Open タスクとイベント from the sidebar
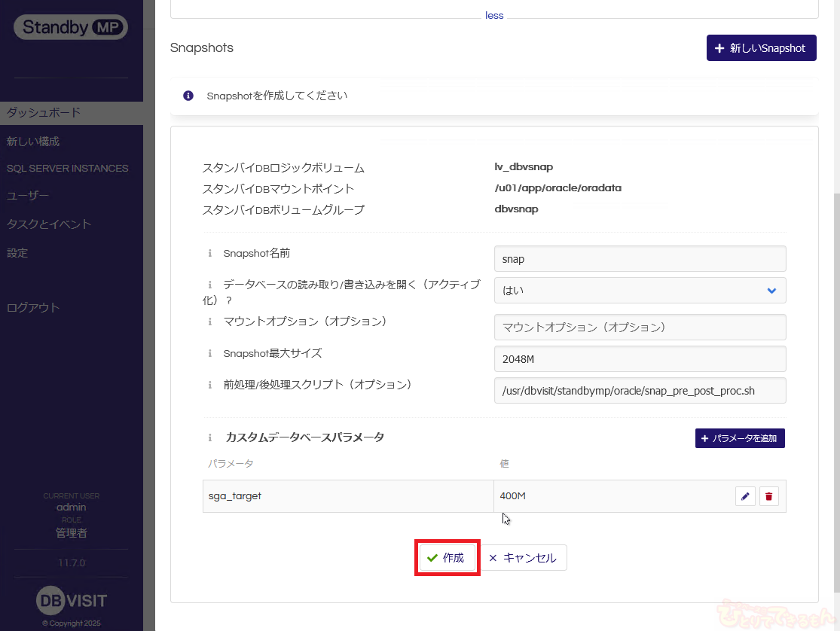 click(x=49, y=224)
